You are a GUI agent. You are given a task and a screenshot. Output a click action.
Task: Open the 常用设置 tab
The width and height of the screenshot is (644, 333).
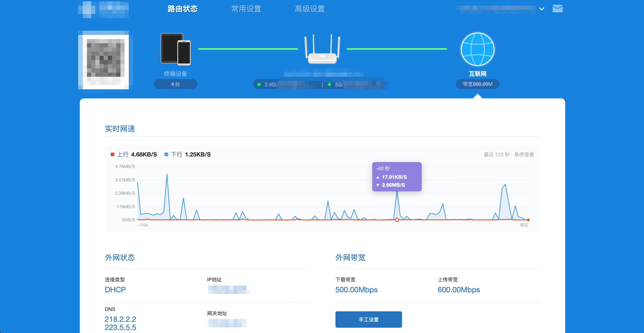pos(246,9)
